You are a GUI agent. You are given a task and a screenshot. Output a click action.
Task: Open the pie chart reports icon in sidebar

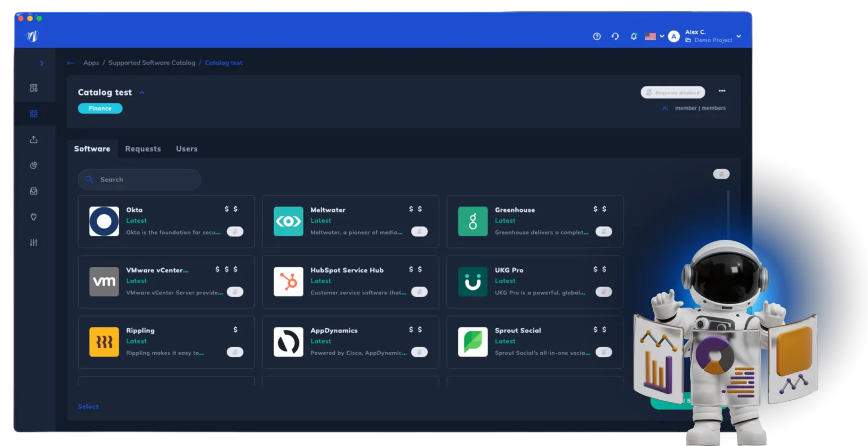34,166
